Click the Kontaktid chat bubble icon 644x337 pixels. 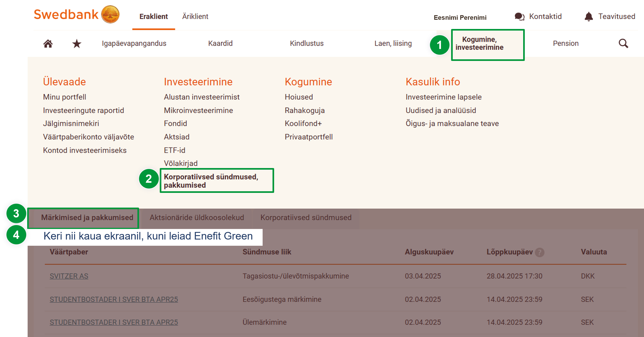(519, 17)
